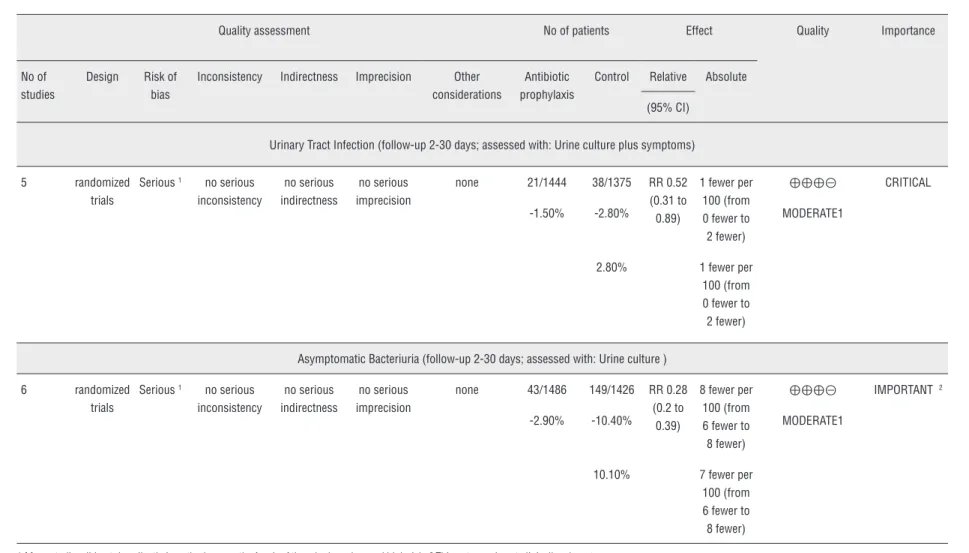969x553 pixels.
Task: Click MODERATE1 label in the UTI row
Action: click(813, 213)
